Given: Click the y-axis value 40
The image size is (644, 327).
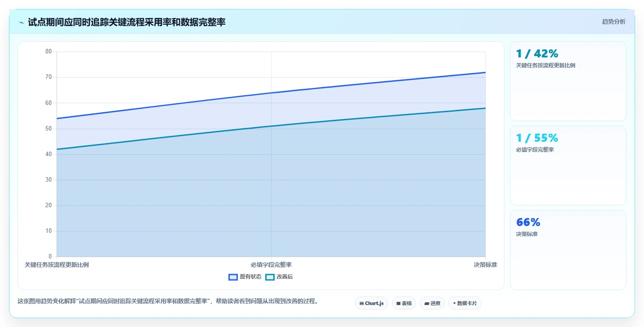Looking at the screenshot, I should [48, 154].
